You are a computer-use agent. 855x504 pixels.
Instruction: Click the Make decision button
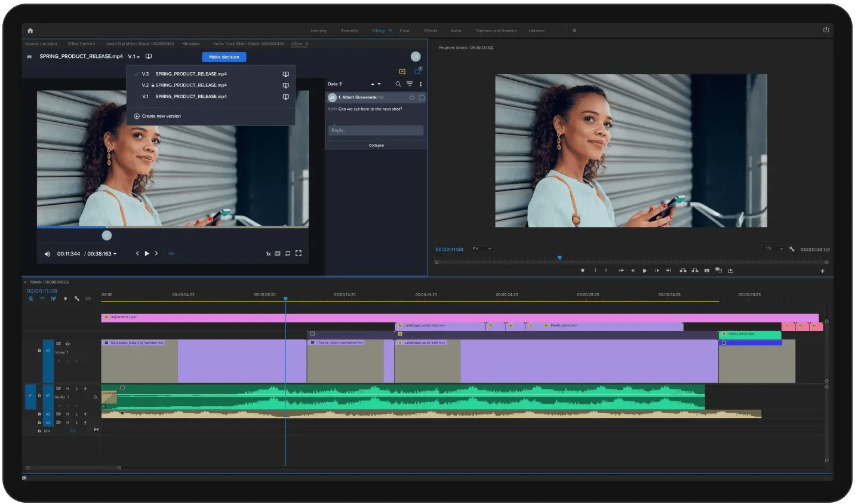click(224, 57)
